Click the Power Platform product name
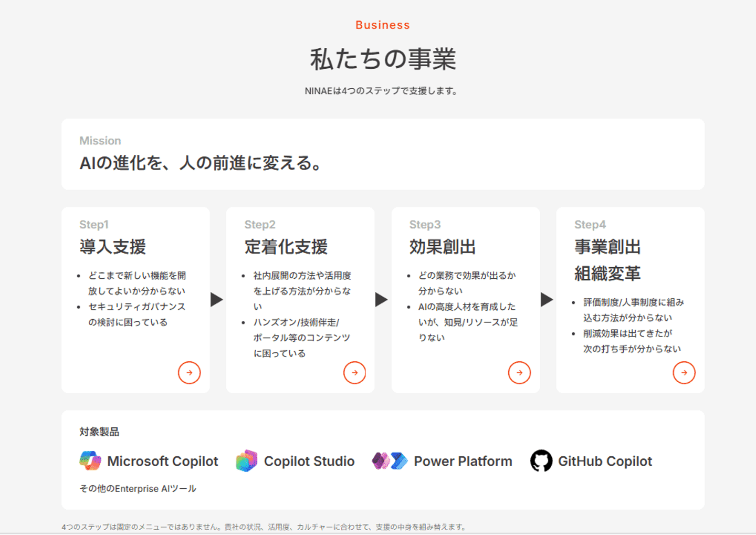Screen dimensions: 756x535 coord(463,461)
